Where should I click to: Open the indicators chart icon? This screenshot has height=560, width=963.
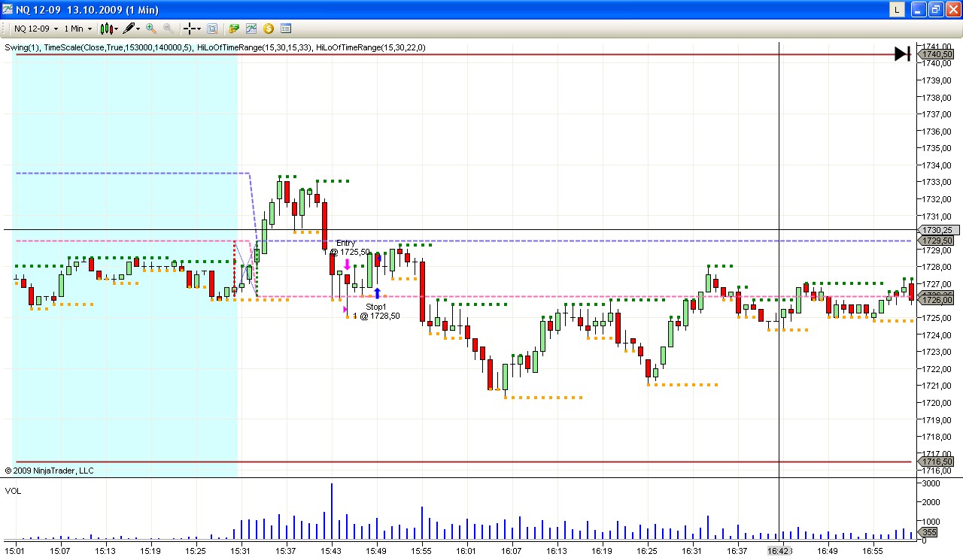tap(251, 29)
